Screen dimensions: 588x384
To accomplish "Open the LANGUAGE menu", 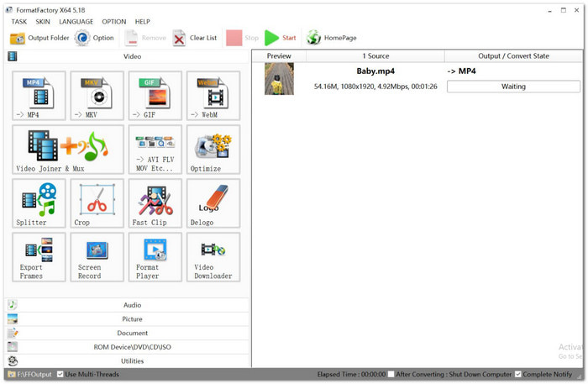I will tap(76, 21).
